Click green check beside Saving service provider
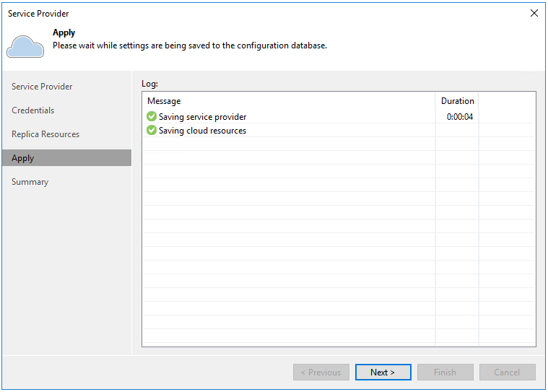This screenshot has width=548, height=392. 152,117
